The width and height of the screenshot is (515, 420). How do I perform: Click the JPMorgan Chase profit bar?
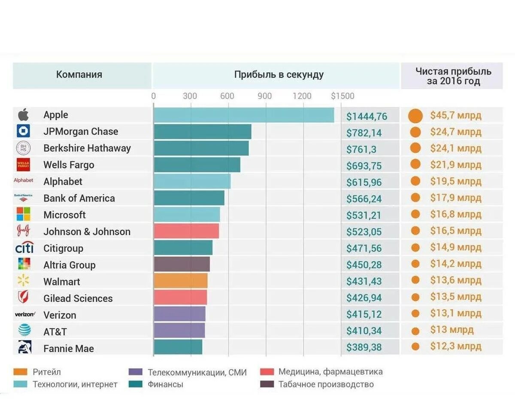coord(203,132)
